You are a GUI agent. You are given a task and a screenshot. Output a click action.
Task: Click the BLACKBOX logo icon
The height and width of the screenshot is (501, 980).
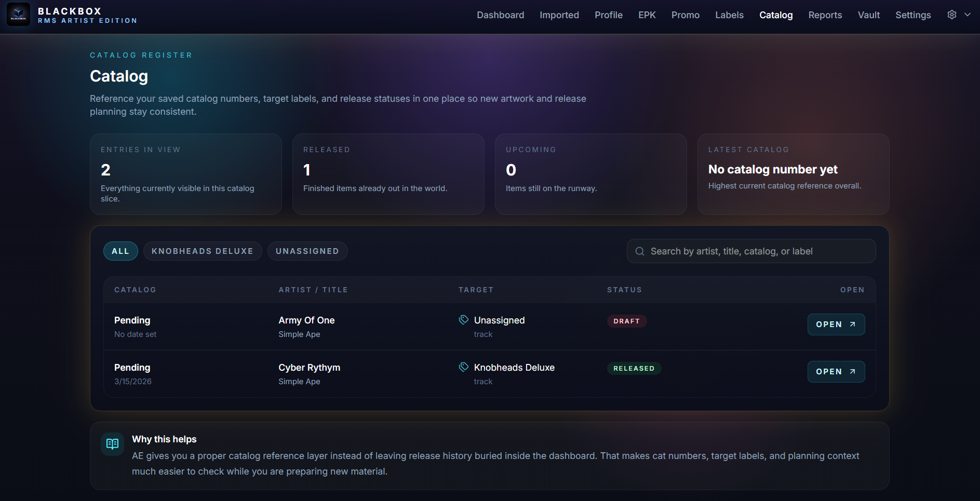[18, 14]
